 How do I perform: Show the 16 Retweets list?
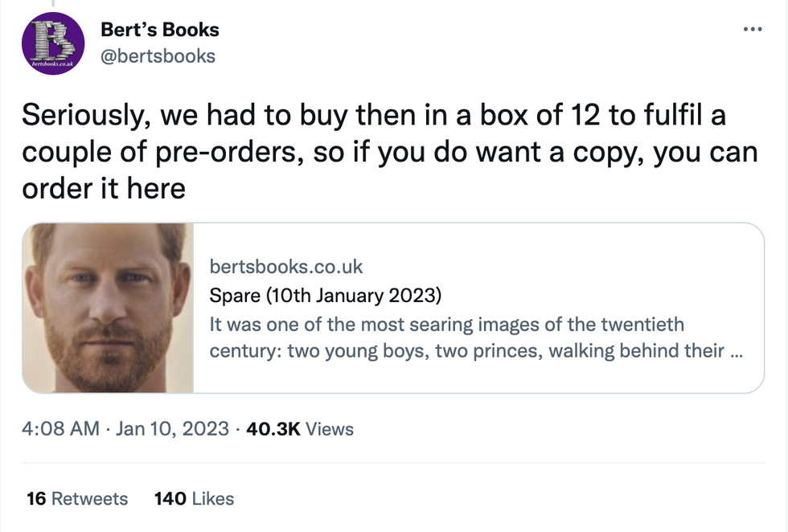(x=77, y=499)
